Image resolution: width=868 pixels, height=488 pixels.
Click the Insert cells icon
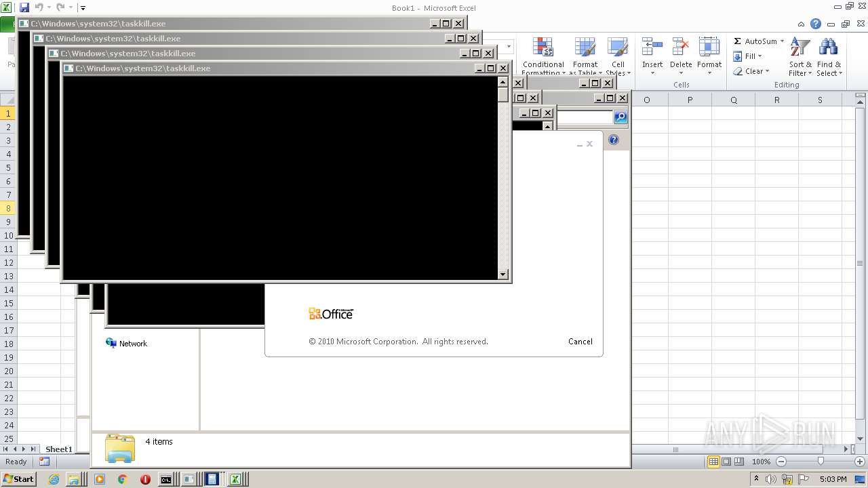click(652, 47)
